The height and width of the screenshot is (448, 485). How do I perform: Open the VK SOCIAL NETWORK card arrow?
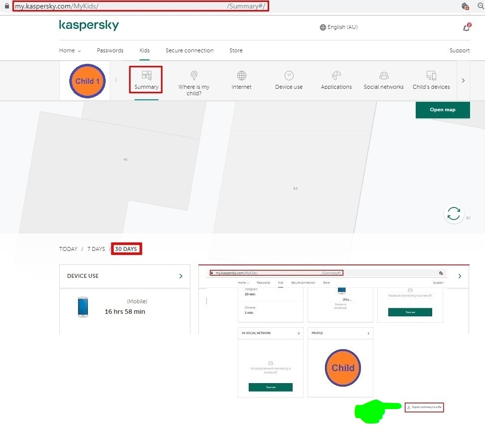[299, 333]
